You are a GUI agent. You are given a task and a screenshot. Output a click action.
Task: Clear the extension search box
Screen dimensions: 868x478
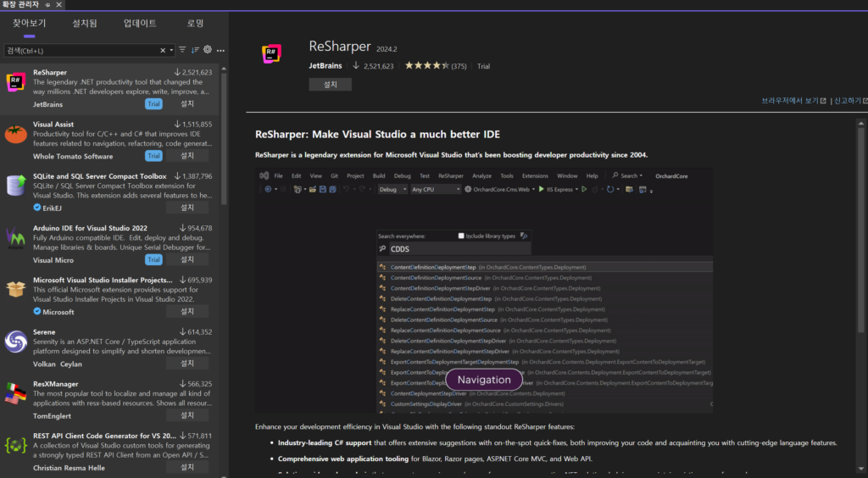(163, 50)
